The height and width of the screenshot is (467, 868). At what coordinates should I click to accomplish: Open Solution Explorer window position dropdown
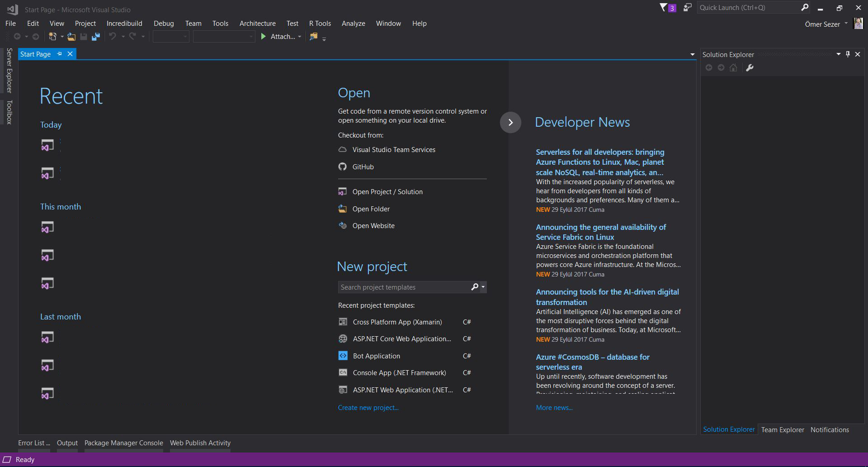point(838,54)
